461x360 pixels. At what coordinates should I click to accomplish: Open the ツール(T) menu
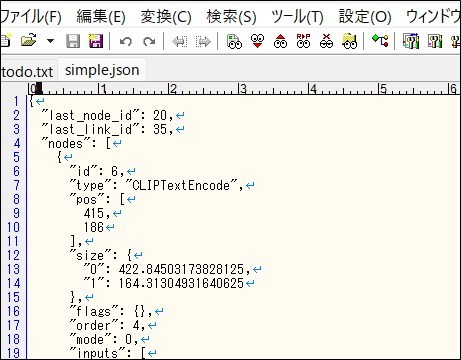tap(297, 16)
